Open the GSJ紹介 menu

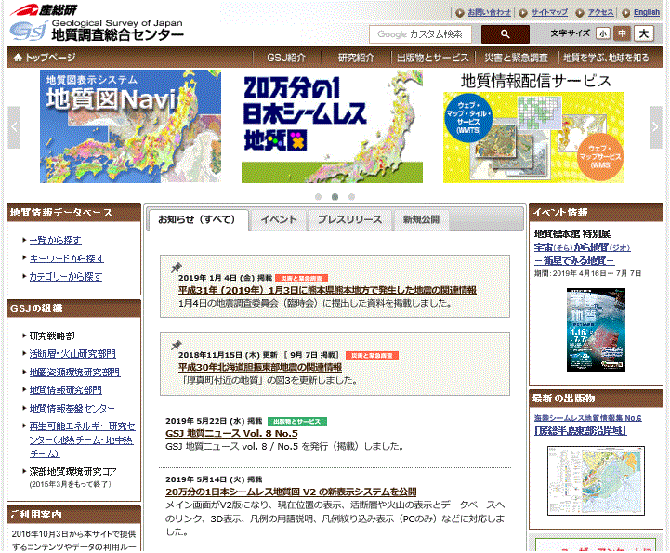(x=286, y=57)
